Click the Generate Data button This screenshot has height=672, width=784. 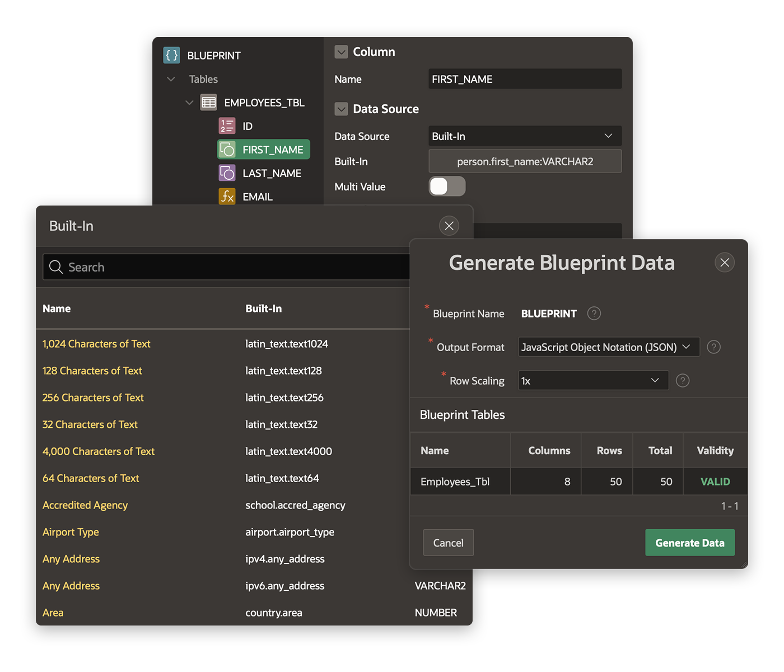point(690,542)
